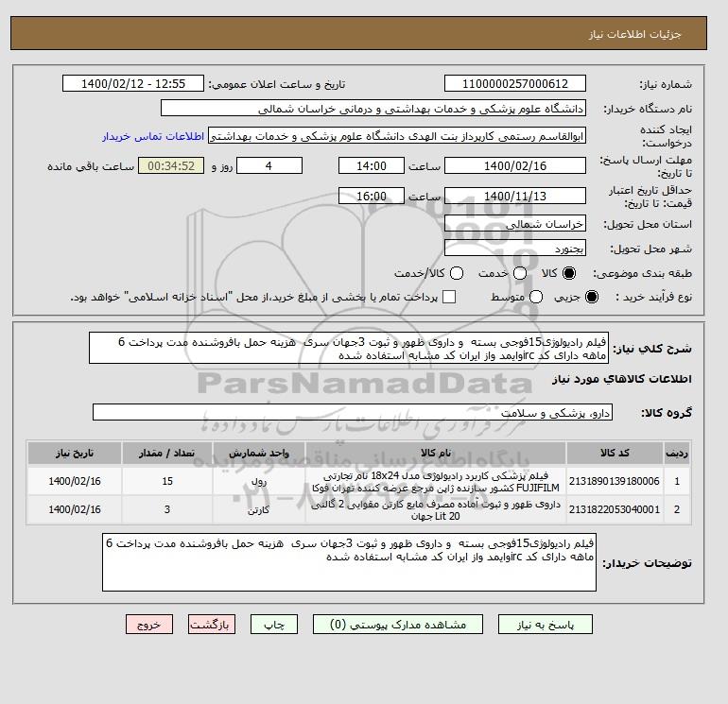This screenshot has width=728, height=704.
Task: Click the ساعت باقی مانده label
Action: (x=91, y=166)
